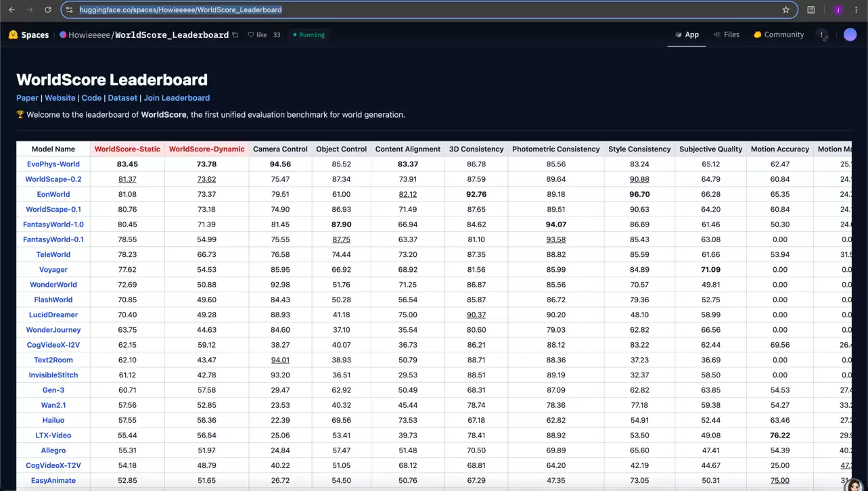Open the WorldScape-0.1 model link

point(53,210)
